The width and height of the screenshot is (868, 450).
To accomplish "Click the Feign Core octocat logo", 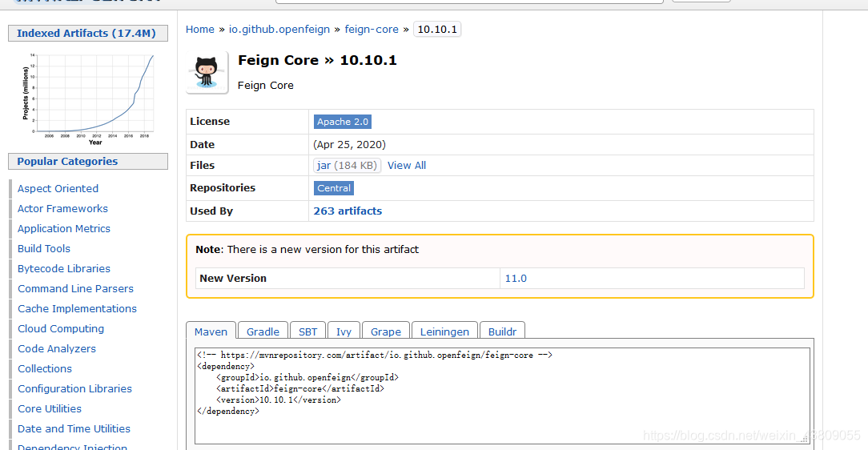I will tap(207, 73).
